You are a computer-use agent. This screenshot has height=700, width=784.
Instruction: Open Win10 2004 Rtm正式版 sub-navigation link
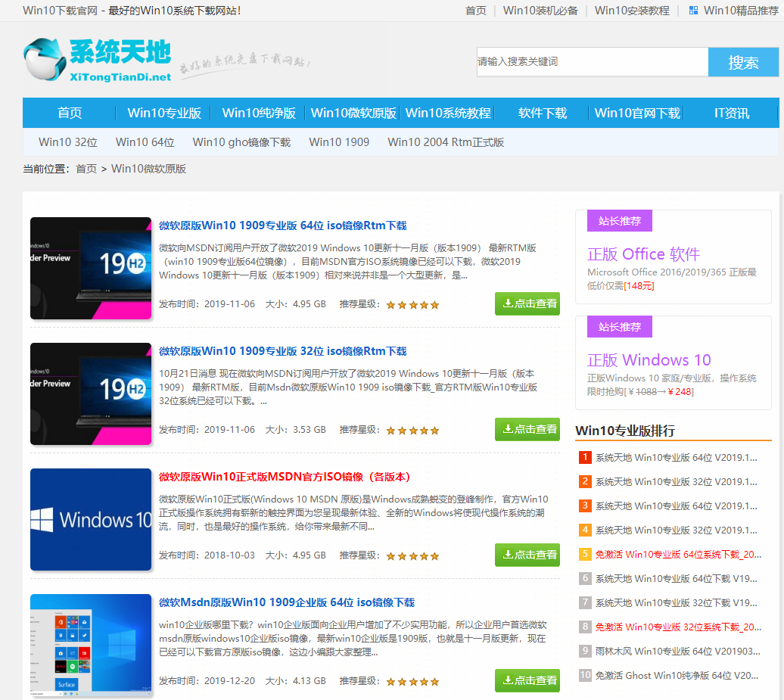[446, 142]
